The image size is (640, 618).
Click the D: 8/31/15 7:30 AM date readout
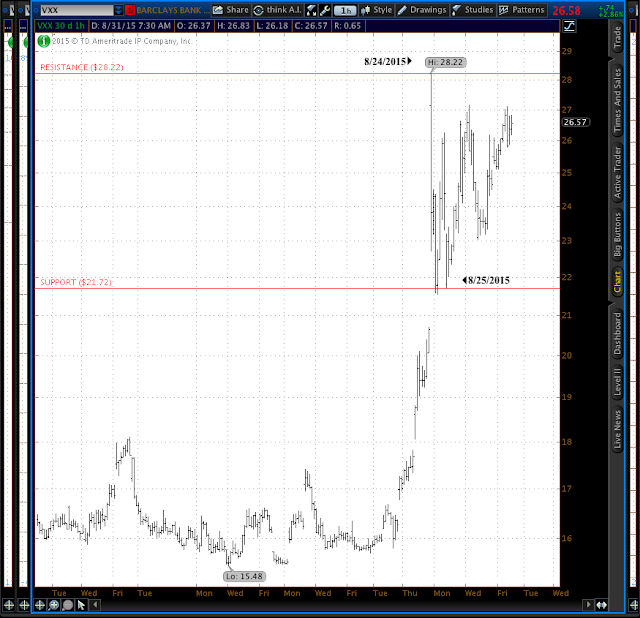(131, 26)
